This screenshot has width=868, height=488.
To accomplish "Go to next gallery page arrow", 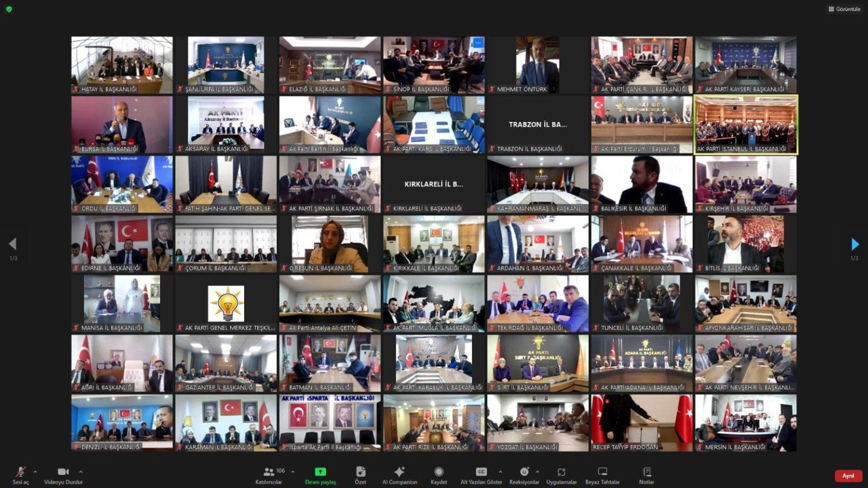I will (855, 244).
